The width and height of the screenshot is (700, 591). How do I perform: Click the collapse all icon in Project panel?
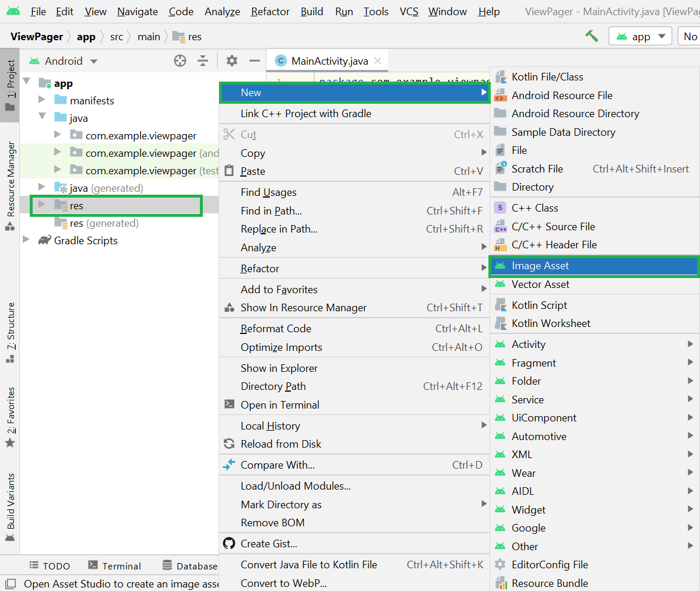pos(203,61)
